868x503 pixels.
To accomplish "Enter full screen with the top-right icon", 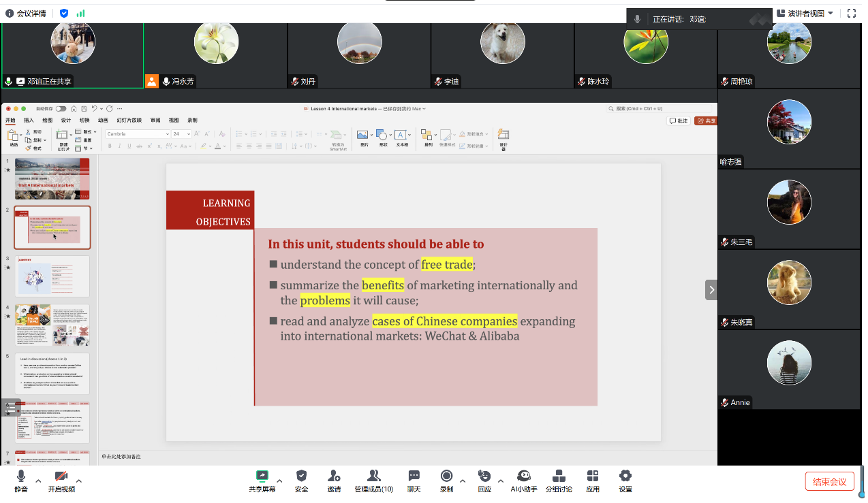I will 852,13.
